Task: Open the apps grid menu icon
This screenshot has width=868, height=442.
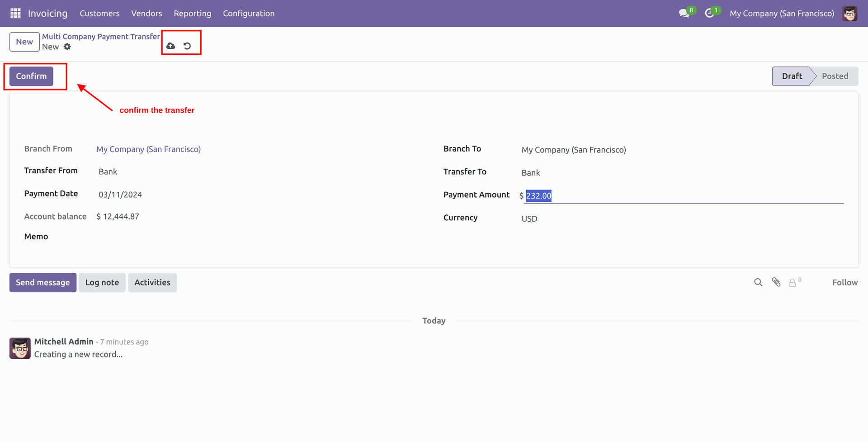Action: point(15,14)
